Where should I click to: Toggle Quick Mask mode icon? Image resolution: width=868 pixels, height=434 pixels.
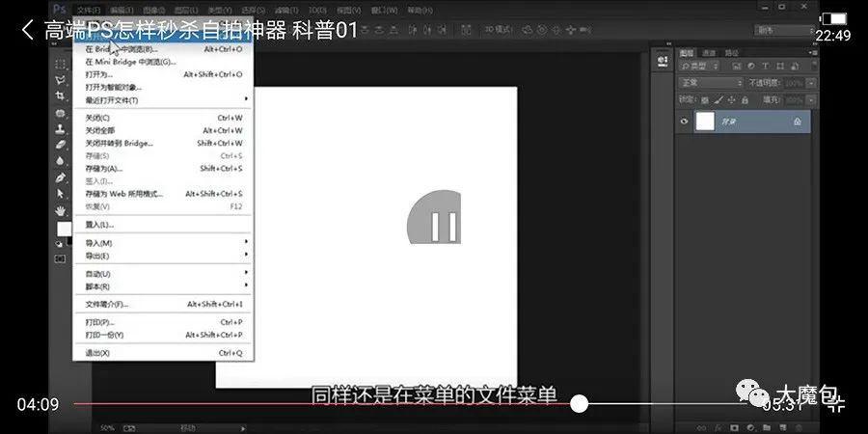coord(60,258)
